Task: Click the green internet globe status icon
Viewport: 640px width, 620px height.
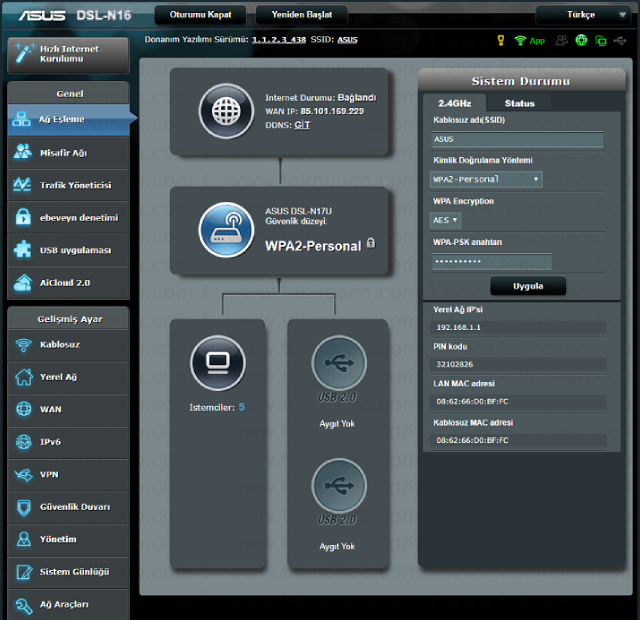Action: (581, 40)
